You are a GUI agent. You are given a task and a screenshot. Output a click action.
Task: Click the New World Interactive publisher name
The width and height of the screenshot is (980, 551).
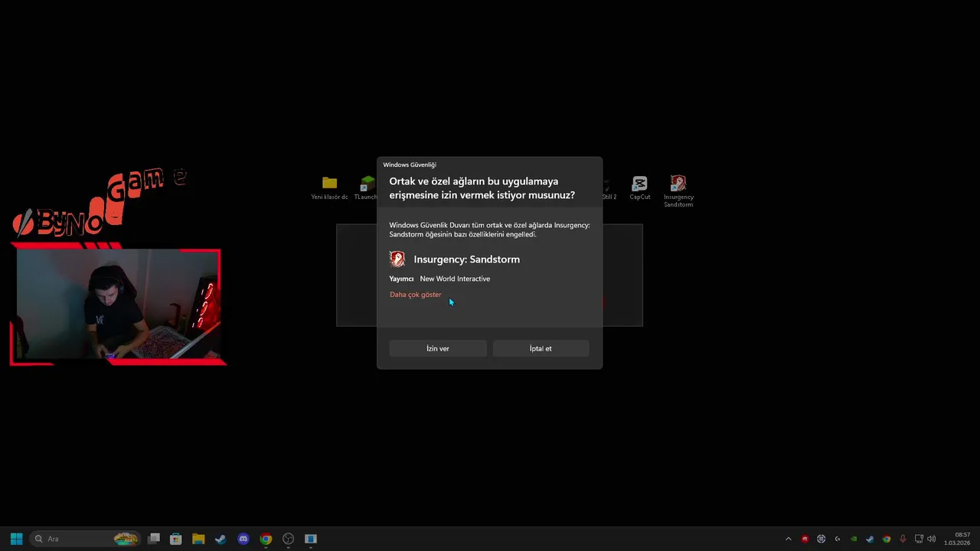[x=455, y=279]
